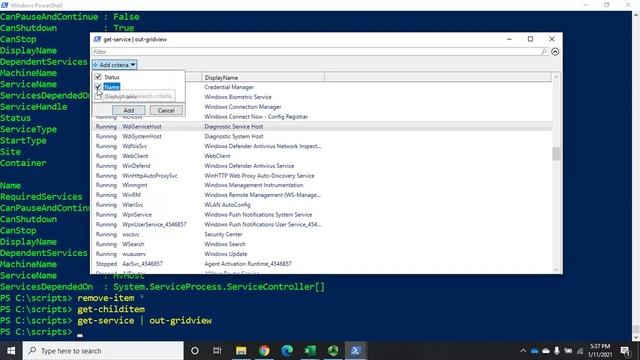Click the blue OneDrive cloud tray icon
This screenshot has width=640, height=360.
coord(534,351)
